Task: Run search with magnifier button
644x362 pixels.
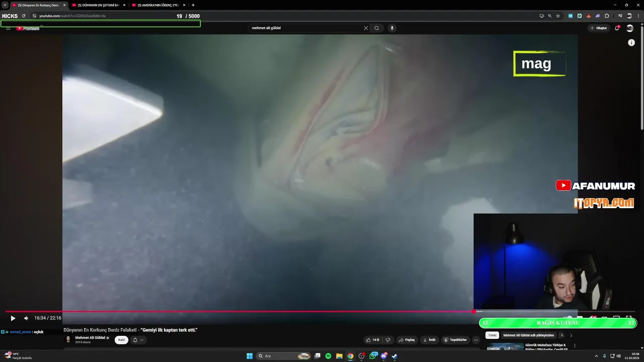Action: (x=376, y=28)
